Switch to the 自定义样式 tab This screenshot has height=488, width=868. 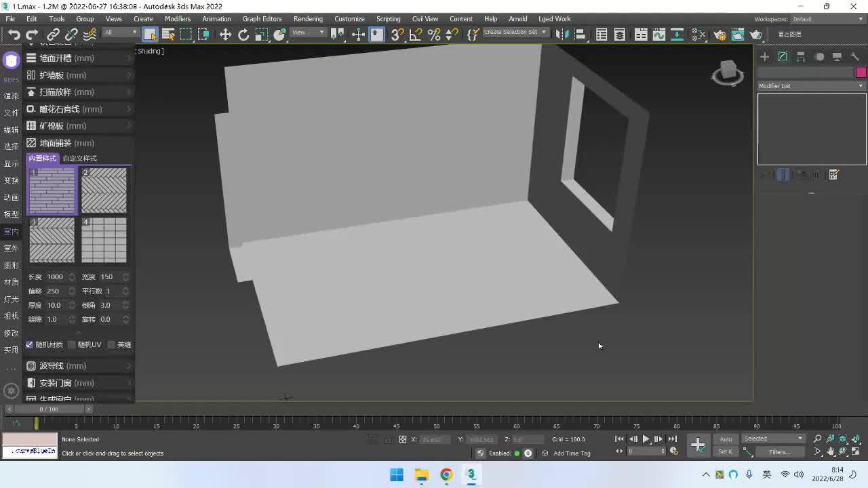80,158
